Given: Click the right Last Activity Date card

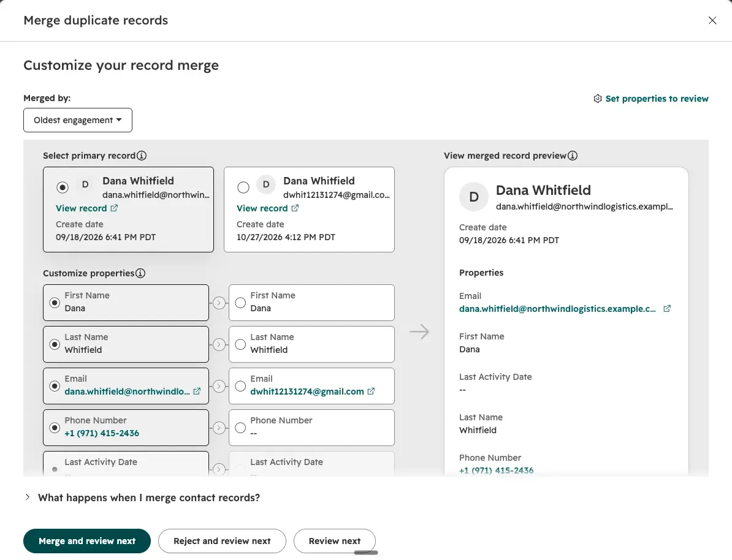Looking at the screenshot, I should pyautogui.click(x=311, y=464).
